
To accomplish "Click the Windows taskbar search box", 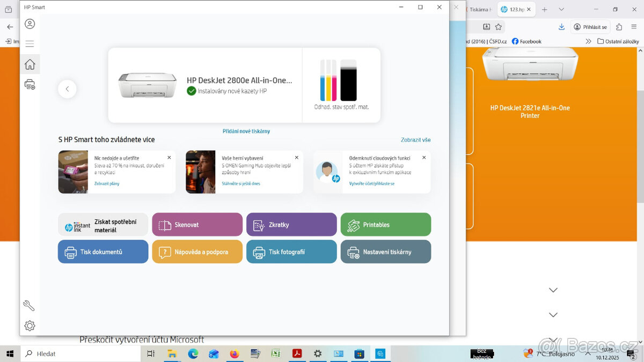I will point(80,354).
